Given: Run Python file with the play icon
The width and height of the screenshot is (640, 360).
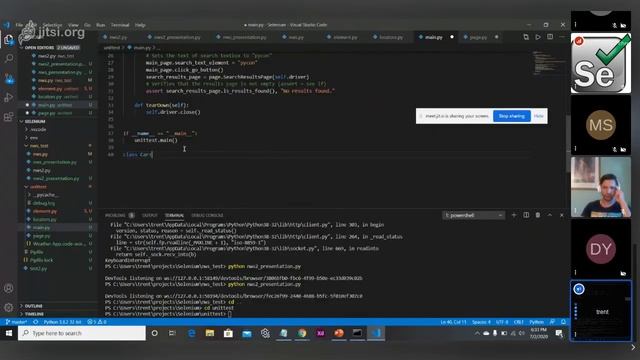Looking at the screenshot, I should coord(538,37).
